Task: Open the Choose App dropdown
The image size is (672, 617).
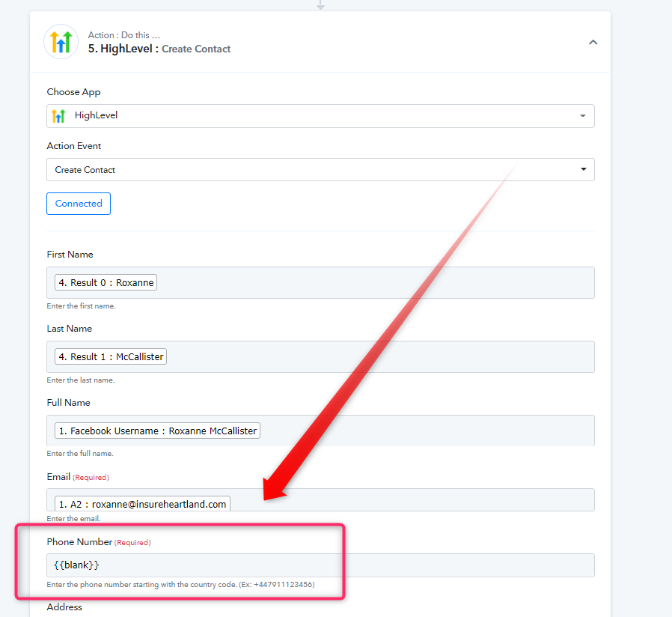Action: click(320, 116)
